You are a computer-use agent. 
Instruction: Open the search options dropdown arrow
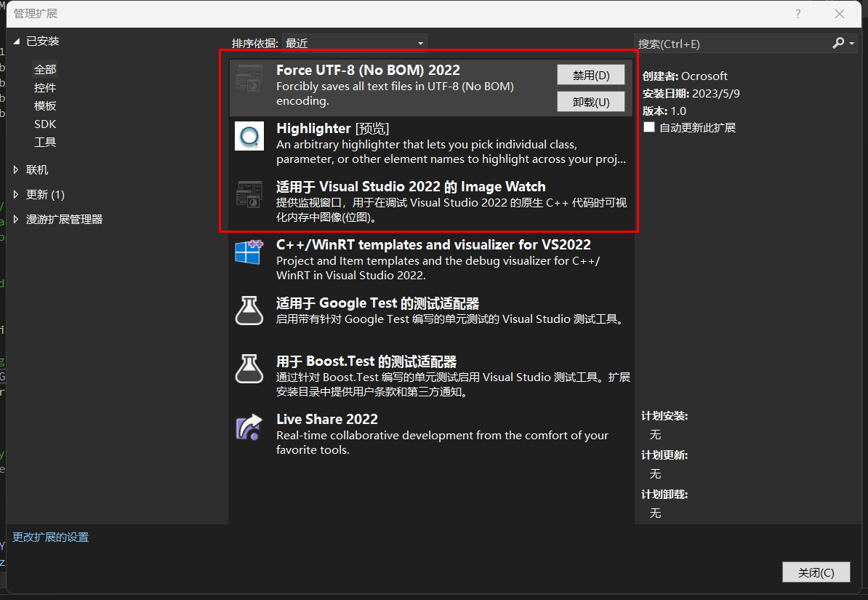pyautogui.click(x=851, y=43)
